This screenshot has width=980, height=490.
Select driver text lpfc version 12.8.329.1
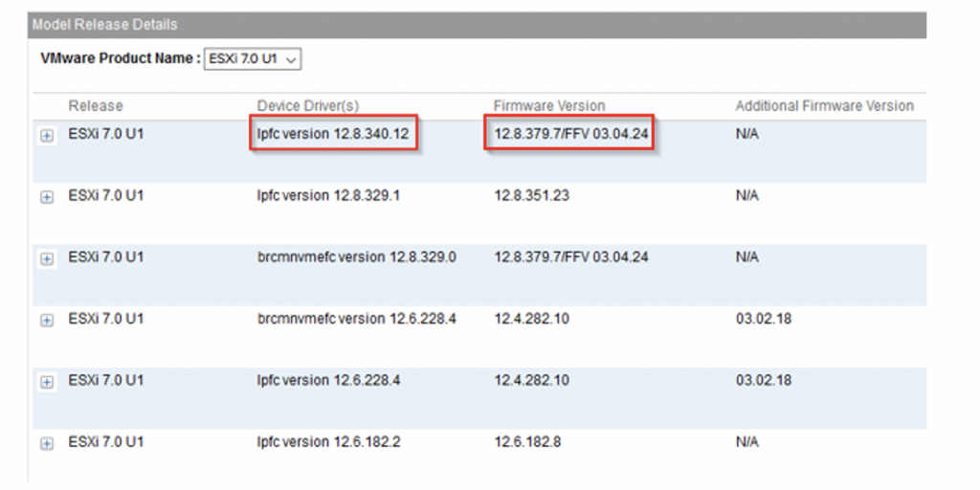329,195
